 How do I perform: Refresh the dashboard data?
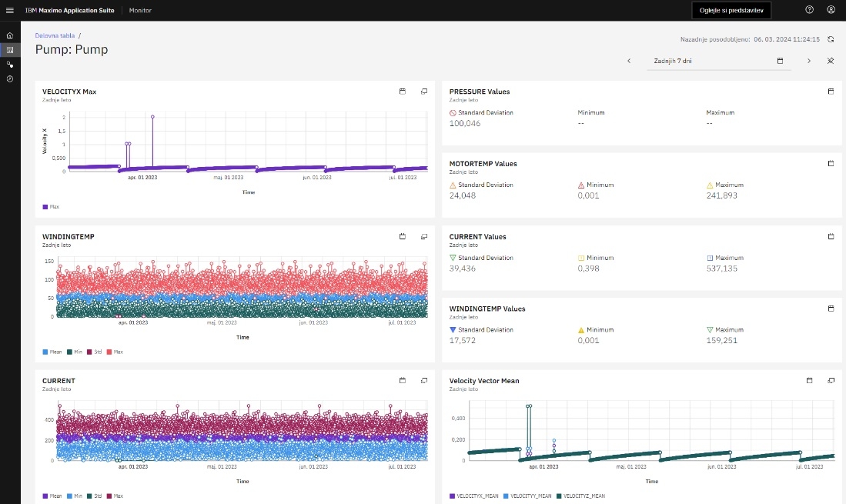click(x=831, y=39)
